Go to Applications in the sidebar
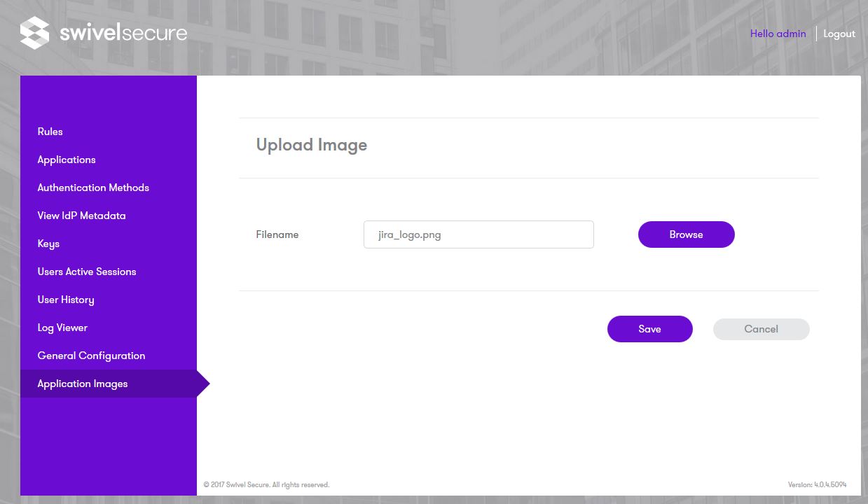Image resolution: width=868 pixels, height=504 pixels. click(67, 160)
